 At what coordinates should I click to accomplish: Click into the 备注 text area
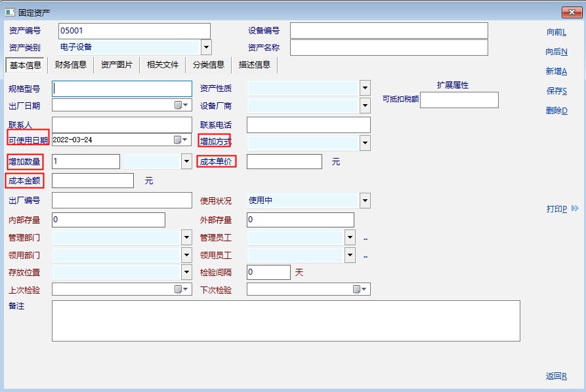click(285, 321)
